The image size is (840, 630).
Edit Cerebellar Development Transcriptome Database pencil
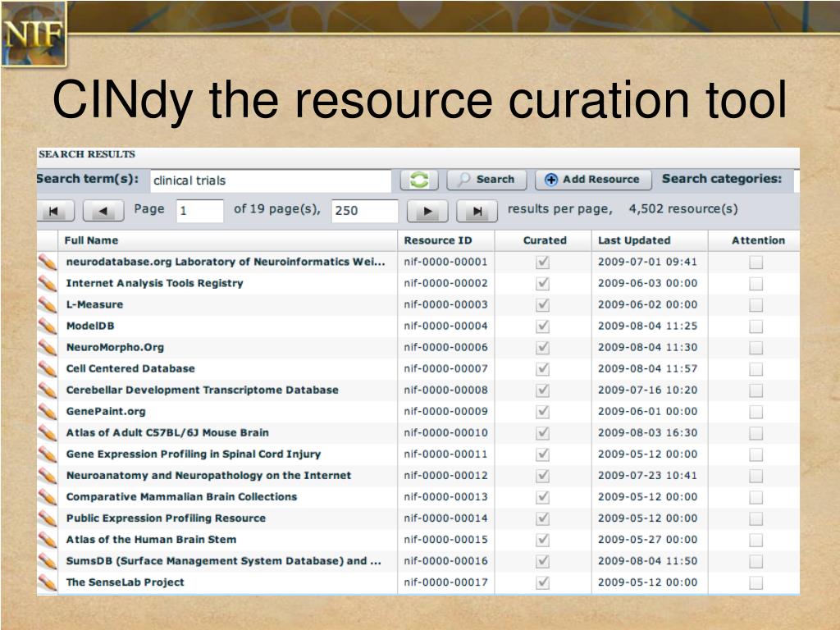tap(47, 390)
